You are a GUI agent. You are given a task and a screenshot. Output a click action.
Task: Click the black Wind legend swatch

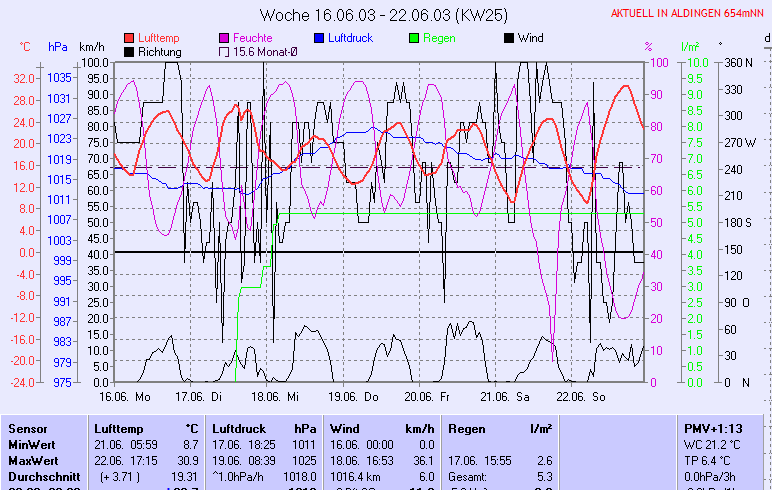pos(509,38)
